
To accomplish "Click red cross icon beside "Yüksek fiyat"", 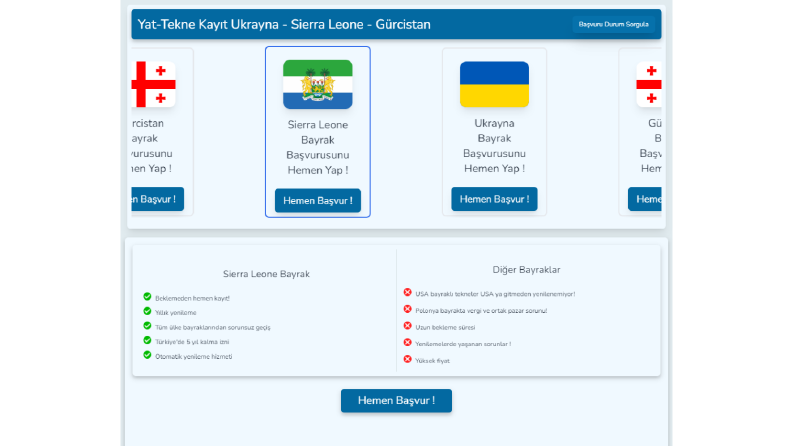I will click(x=408, y=359).
